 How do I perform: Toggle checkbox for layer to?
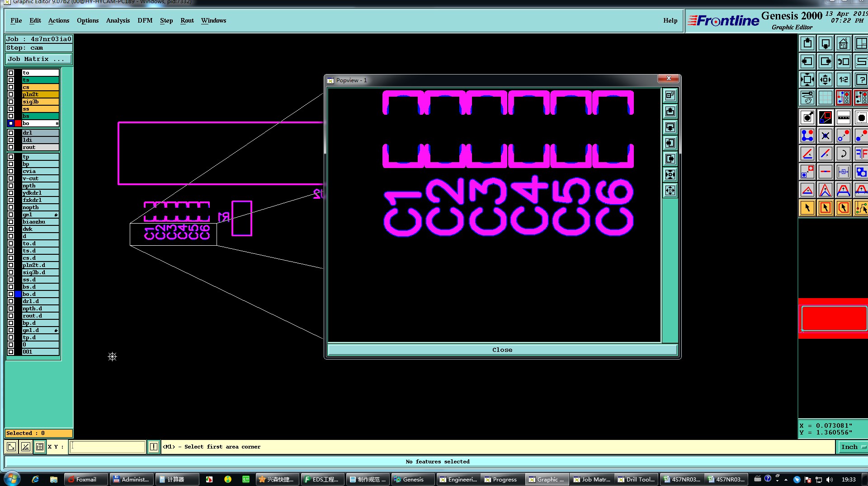11,73
